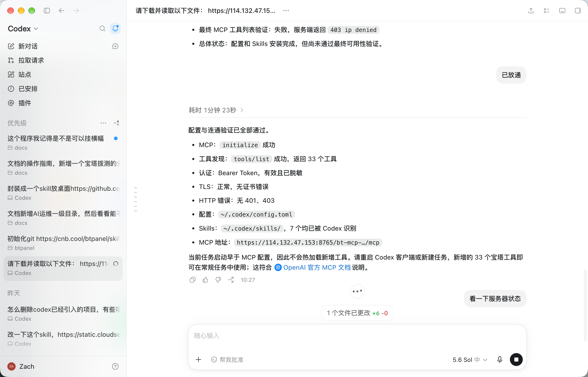Click the 昨天 section header

point(14,293)
